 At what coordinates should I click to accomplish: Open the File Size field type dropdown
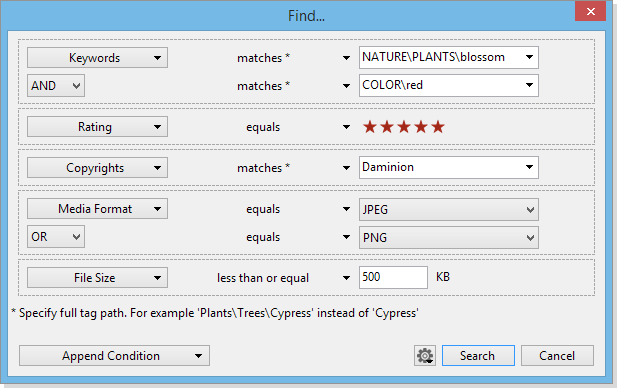pos(97,278)
